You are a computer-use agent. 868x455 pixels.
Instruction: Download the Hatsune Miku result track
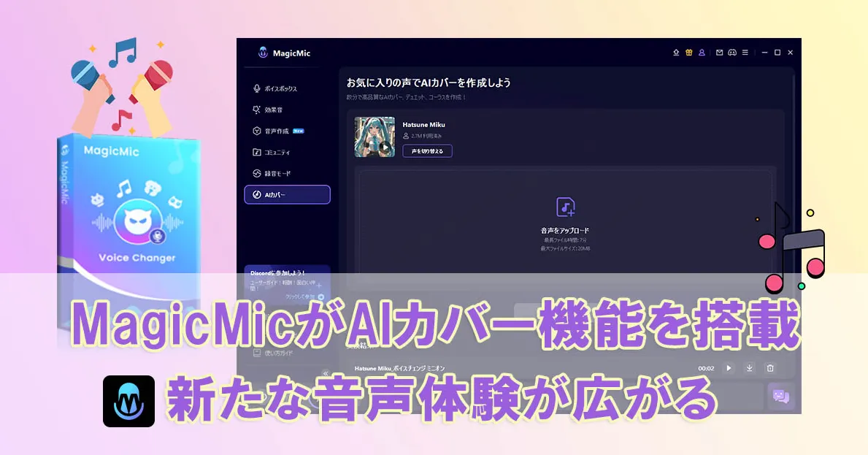point(749,369)
